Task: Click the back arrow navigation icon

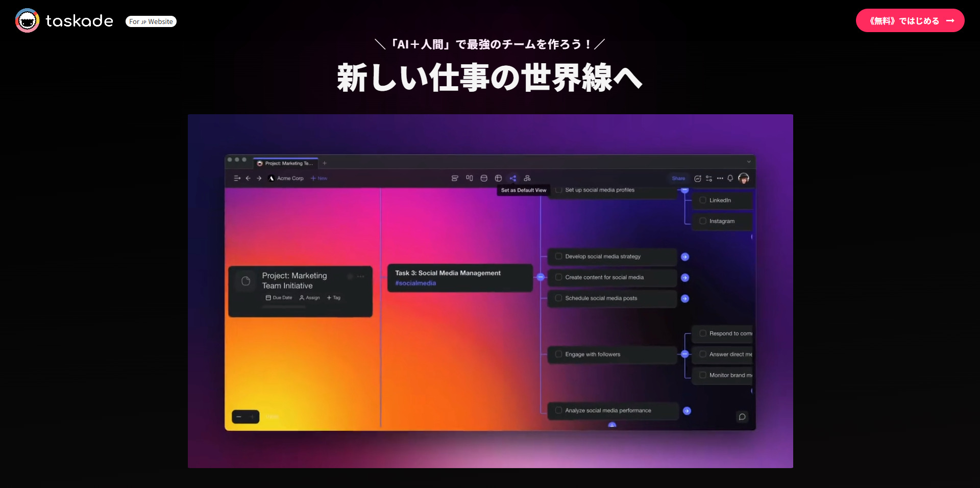Action: 248,178
